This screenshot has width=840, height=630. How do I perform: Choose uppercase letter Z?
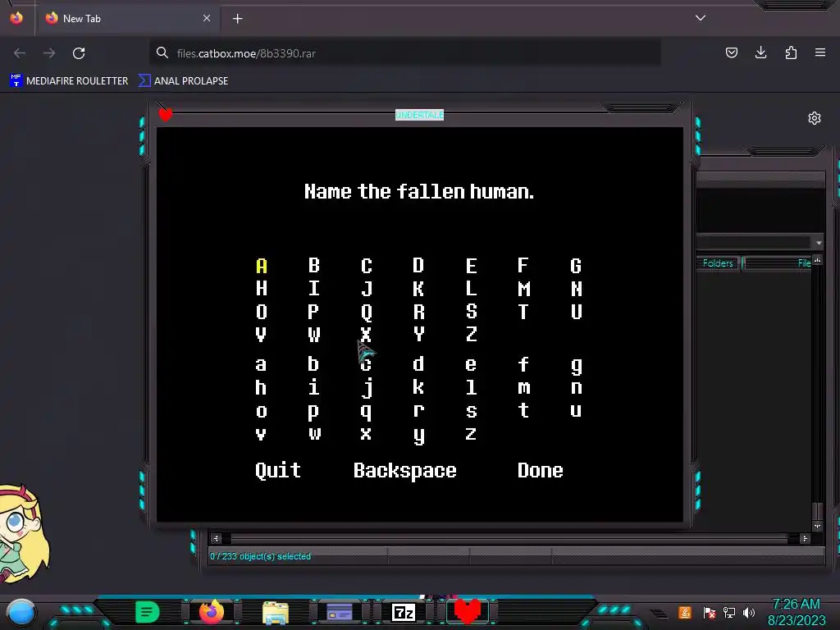471,335
